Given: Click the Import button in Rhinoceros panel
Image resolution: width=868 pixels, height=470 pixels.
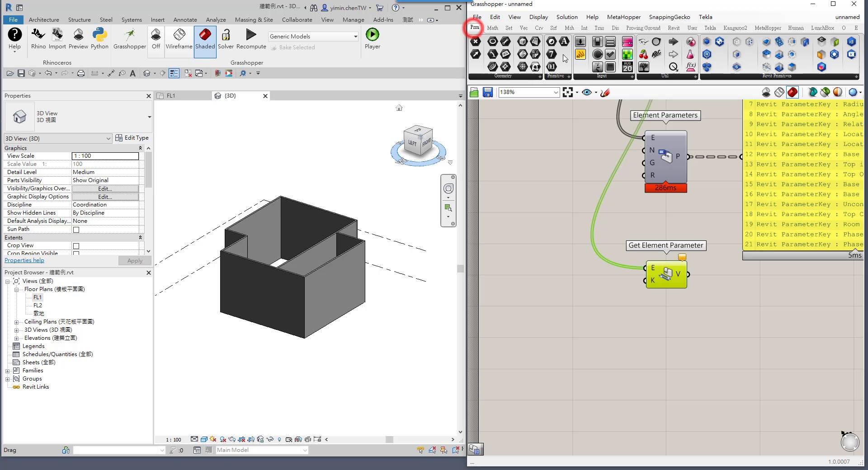Looking at the screenshot, I should point(57,39).
